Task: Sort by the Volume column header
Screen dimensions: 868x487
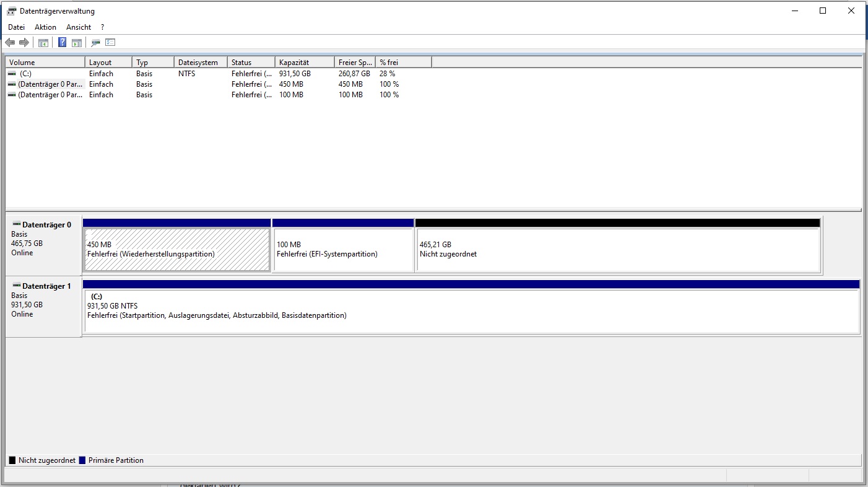Action: tap(45, 63)
